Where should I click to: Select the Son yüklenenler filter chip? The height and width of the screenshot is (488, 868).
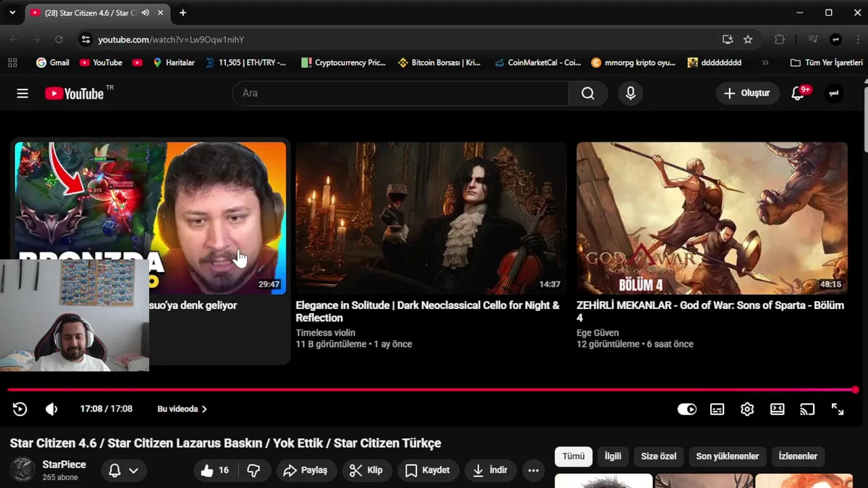pos(727,456)
